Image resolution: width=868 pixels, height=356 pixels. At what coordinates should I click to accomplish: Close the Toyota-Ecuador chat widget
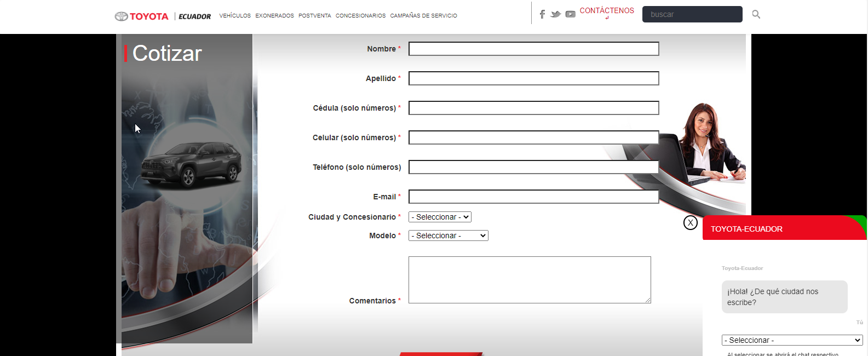click(x=691, y=222)
